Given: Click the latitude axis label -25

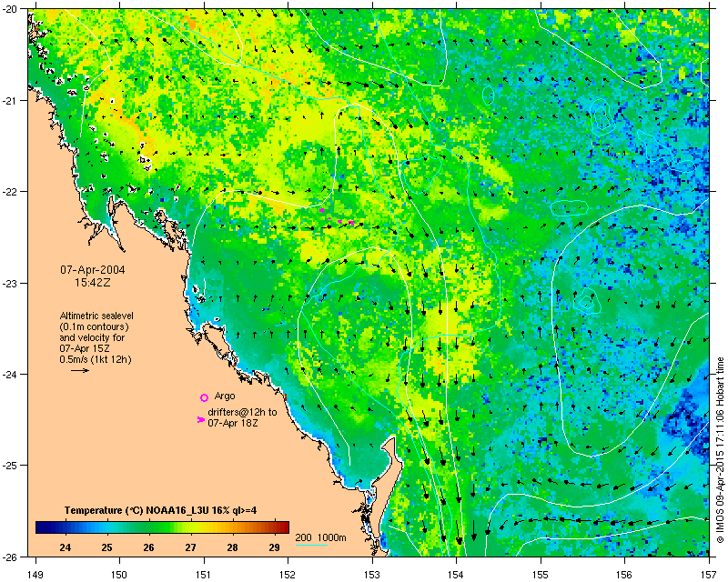Looking at the screenshot, I should pos(10,466).
